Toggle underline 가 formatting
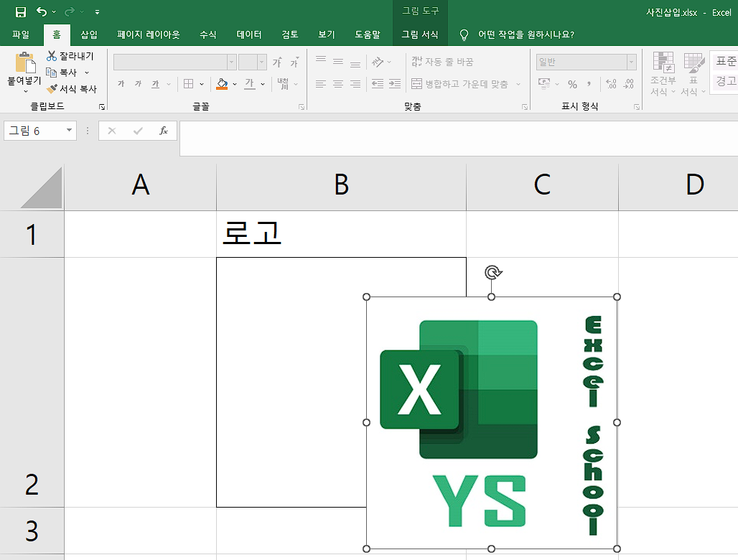 pyautogui.click(x=155, y=84)
